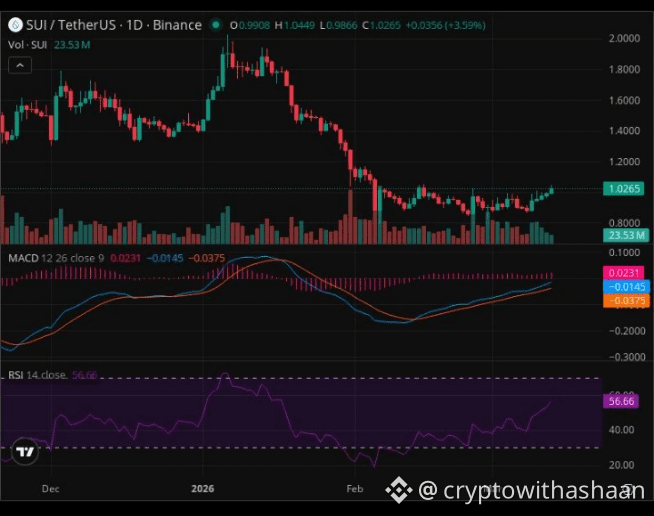Click the Vol · SUI indicator label
Viewport: 654px width, 516px height.
[x=28, y=45]
